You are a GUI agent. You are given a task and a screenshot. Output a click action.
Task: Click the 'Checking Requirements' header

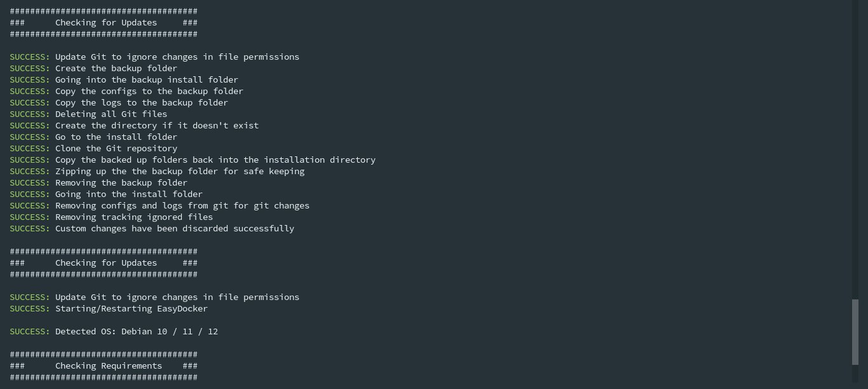click(104, 365)
